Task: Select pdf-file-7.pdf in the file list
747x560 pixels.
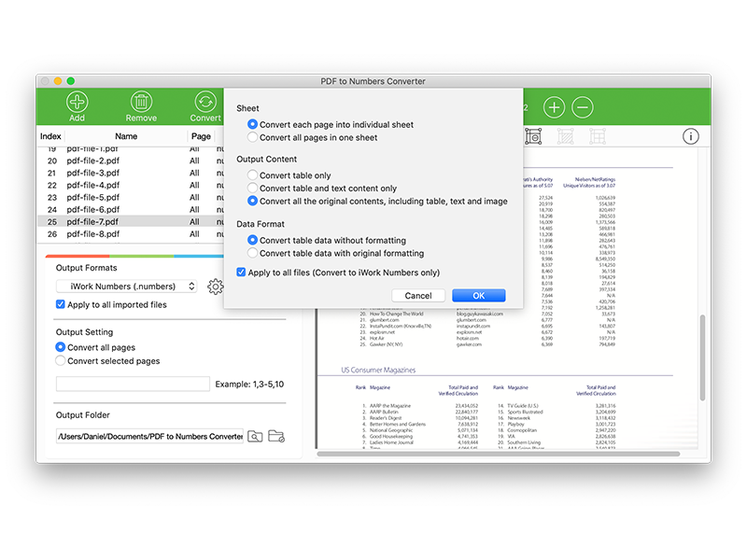Action: pos(131,222)
